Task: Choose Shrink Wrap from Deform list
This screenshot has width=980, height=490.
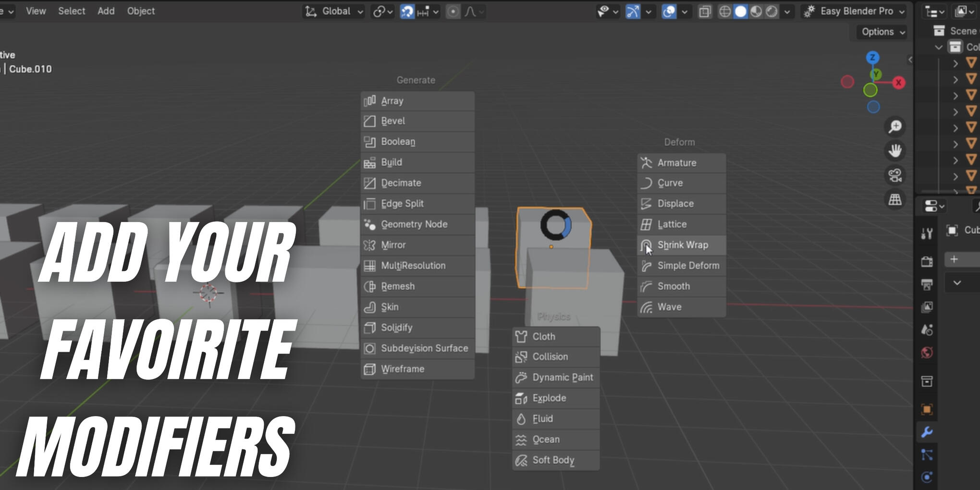Action: click(x=682, y=245)
